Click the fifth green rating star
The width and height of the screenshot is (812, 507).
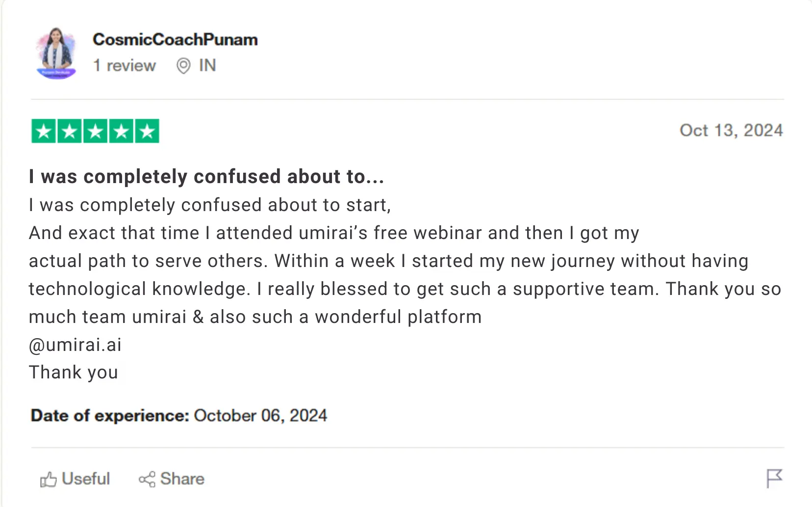pos(147,131)
